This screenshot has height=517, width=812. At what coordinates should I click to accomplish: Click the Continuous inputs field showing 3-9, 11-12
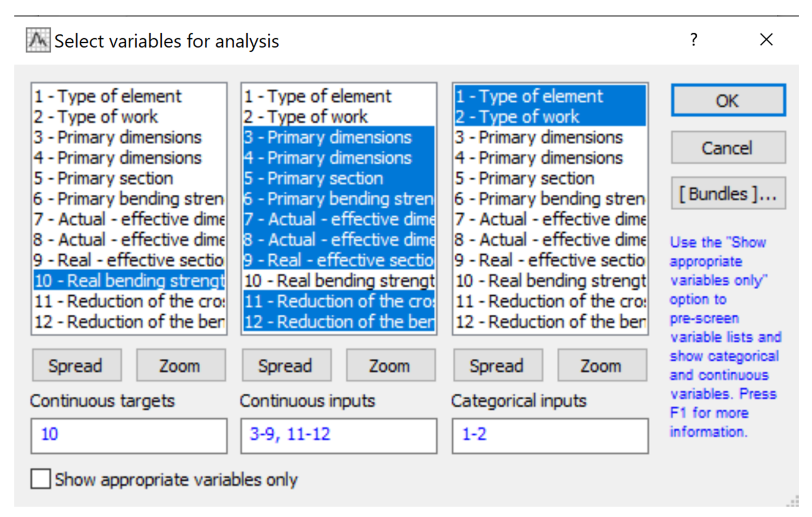click(339, 435)
